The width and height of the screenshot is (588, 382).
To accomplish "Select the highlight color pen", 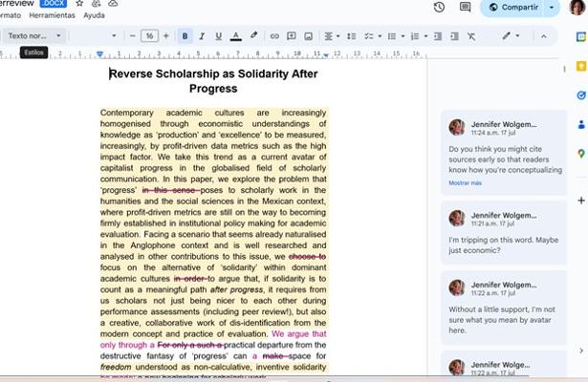I will (253, 36).
